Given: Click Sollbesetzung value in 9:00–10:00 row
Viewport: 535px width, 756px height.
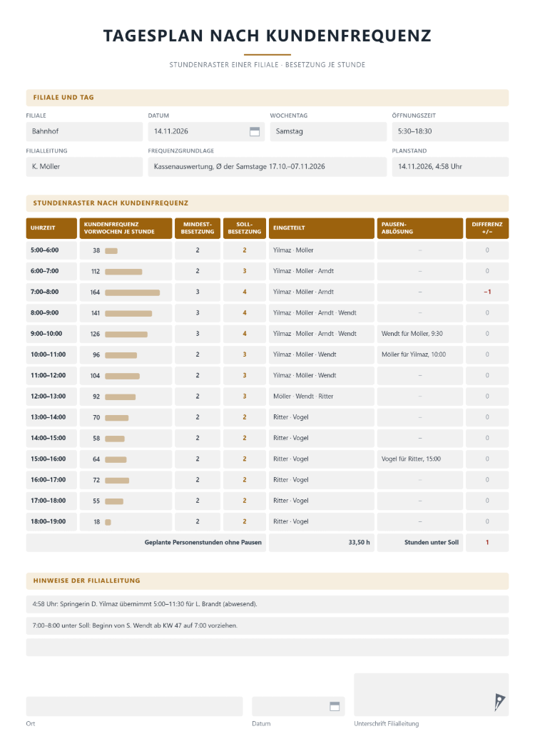Looking at the screenshot, I should [244, 334].
